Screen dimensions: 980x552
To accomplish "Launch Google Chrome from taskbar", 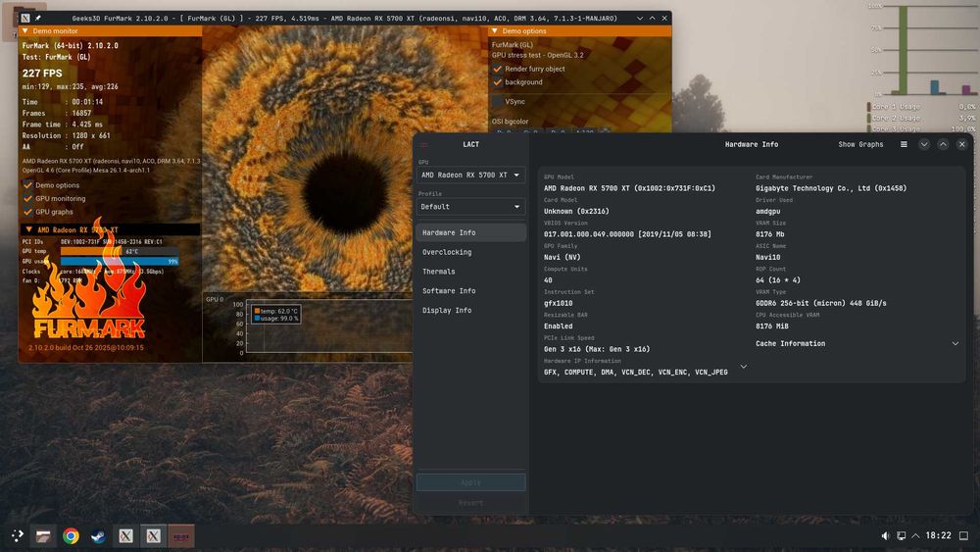I will (x=71, y=535).
